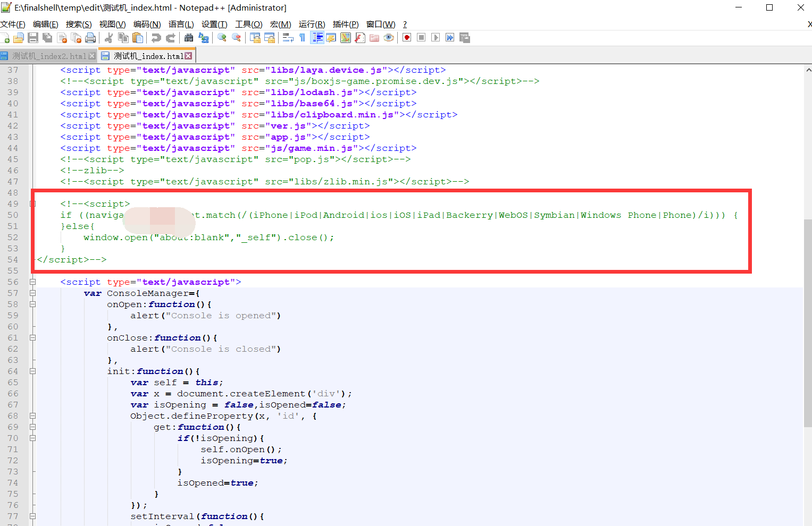Click the Zoom In magnifier icon
This screenshot has width=812, height=526.
[x=222, y=38]
